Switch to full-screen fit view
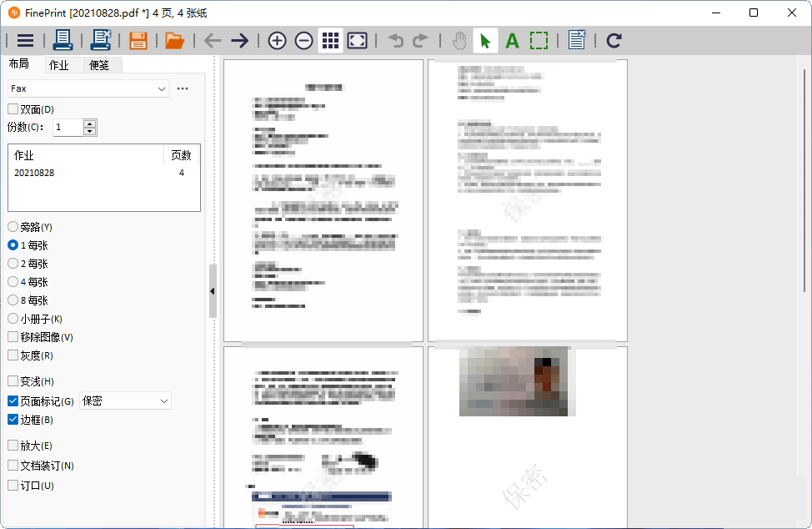This screenshot has width=812, height=529. (358, 40)
